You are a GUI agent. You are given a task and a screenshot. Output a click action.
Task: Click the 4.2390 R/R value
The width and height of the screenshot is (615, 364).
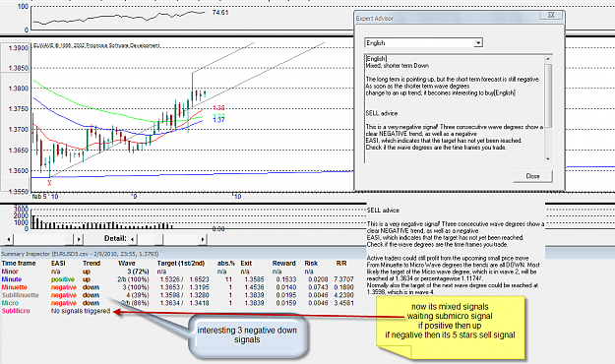tap(343, 295)
